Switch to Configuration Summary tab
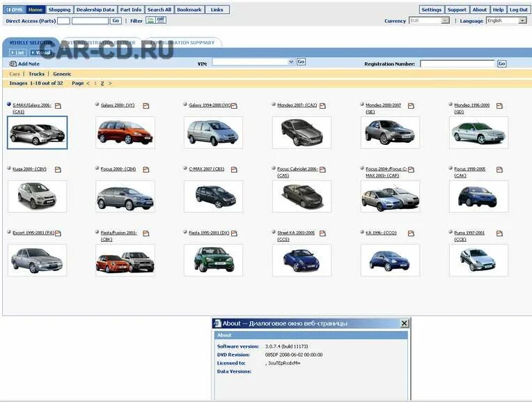 [x=182, y=42]
